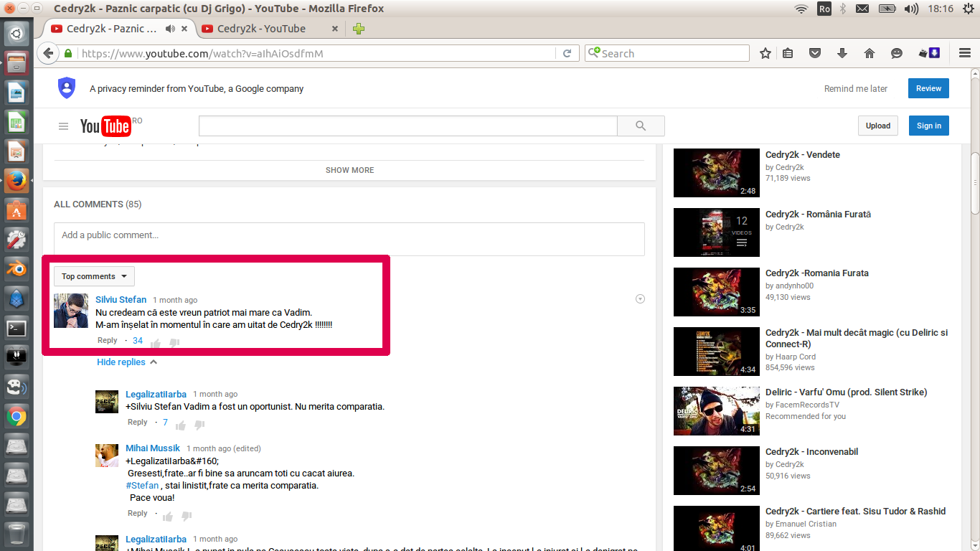Viewport: 980px width, 551px height.
Task: Select the Cedry2k - Paznic carpatic tab
Action: point(111,29)
